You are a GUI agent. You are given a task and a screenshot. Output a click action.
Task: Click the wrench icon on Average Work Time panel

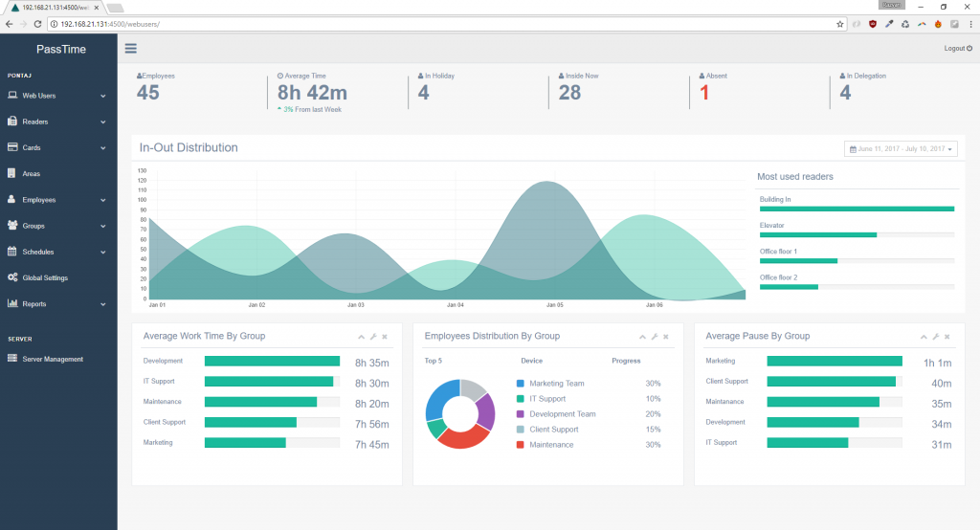coord(373,337)
